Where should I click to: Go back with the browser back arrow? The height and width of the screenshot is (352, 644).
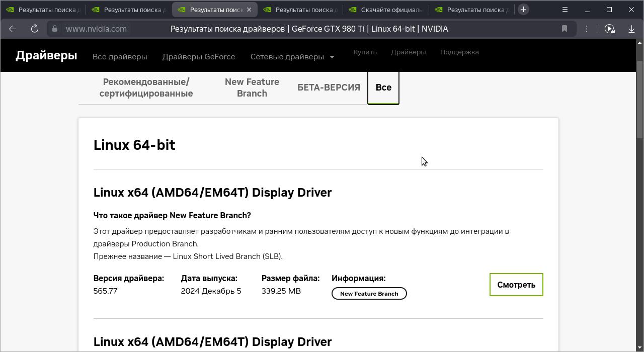tap(13, 29)
